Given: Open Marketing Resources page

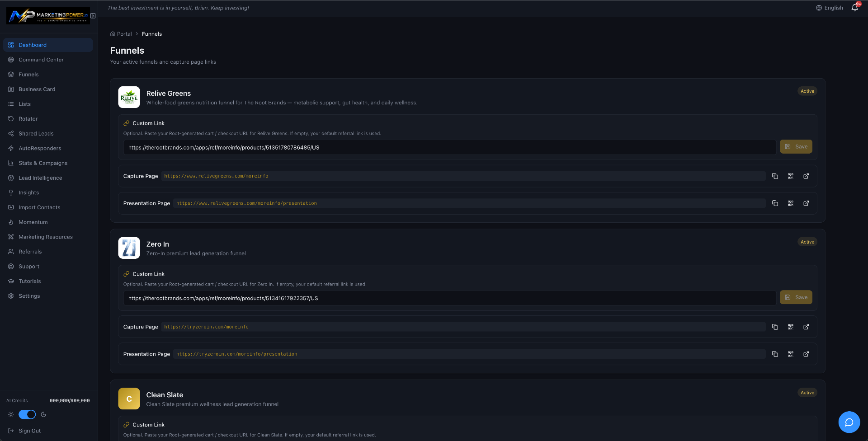Looking at the screenshot, I should [x=48, y=237].
